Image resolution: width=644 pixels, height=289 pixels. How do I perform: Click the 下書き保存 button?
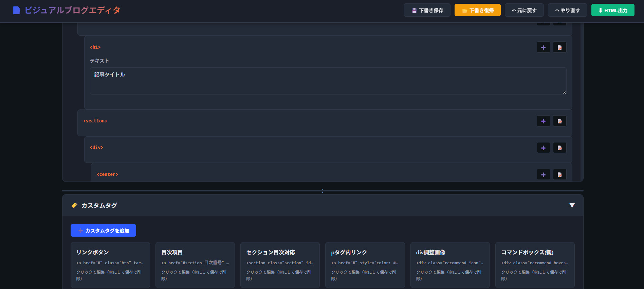pyautogui.click(x=427, y=10)
